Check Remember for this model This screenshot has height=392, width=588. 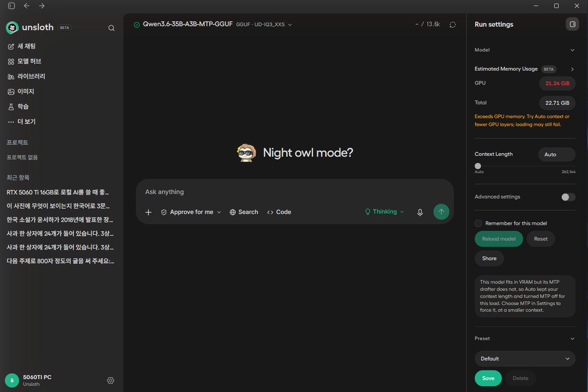tap(478, 223)
